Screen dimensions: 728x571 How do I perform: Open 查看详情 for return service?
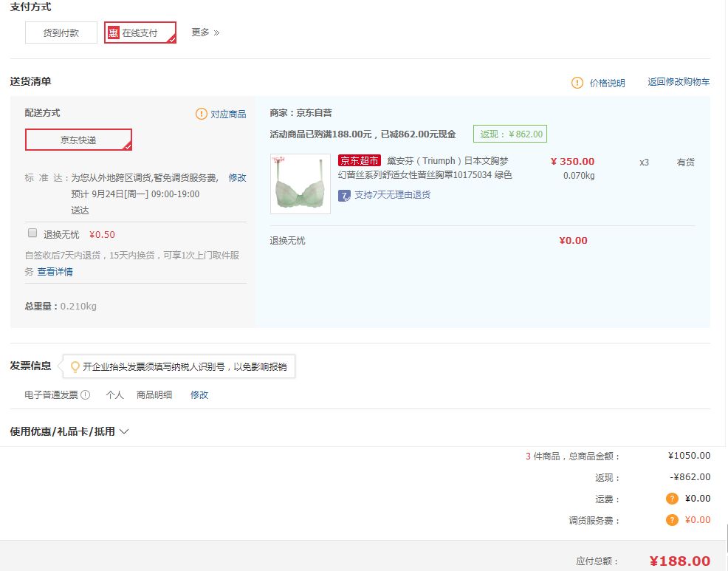pos(55,272)
